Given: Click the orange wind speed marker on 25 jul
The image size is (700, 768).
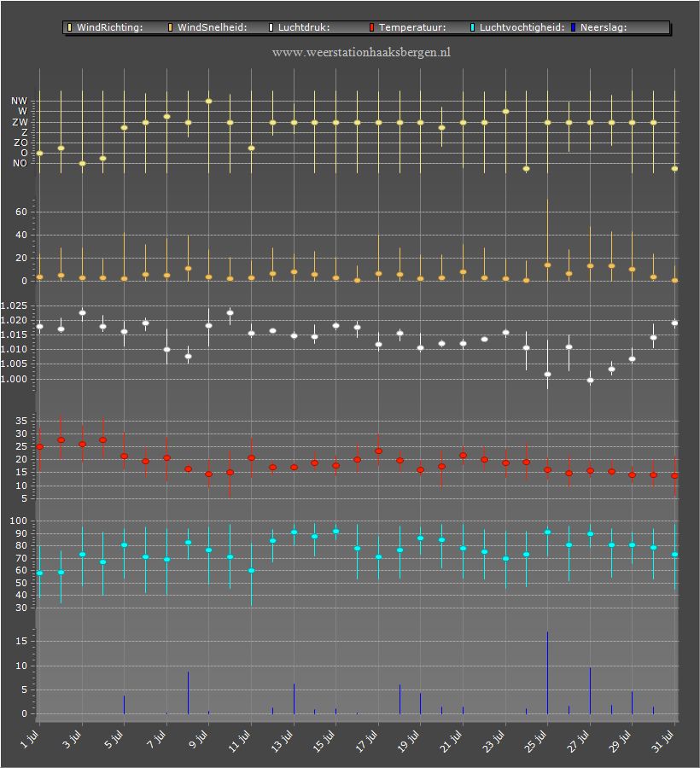Looking at the screenshot, I should coord(548,265).
